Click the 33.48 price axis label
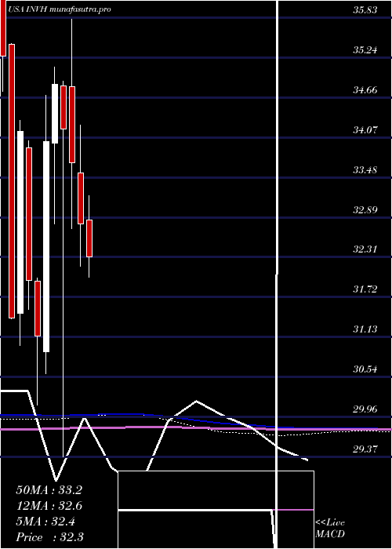Screen dimensions: 392x549 pyautogui.click(x=365, y=170)
